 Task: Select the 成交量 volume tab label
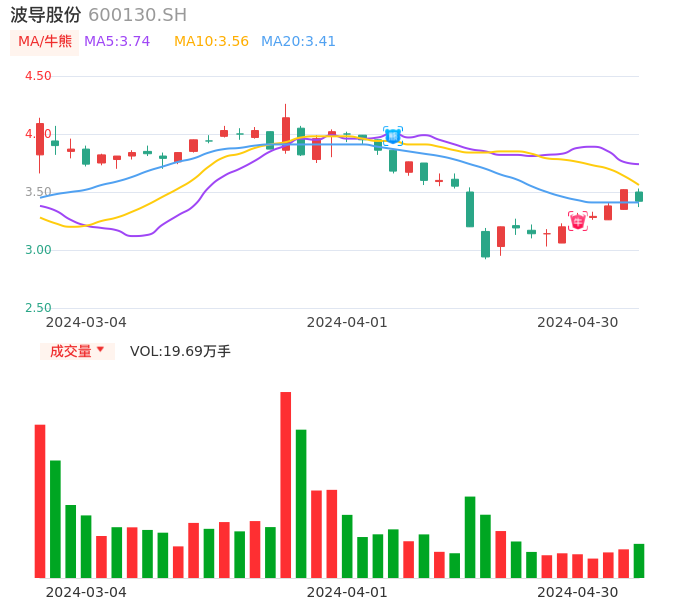coord(70,351)
